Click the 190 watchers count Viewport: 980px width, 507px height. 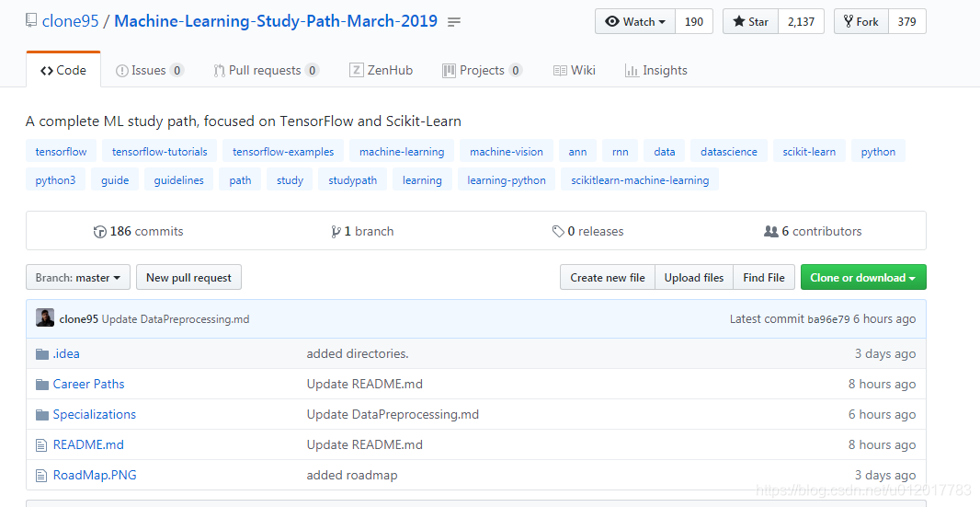point(694,21)
